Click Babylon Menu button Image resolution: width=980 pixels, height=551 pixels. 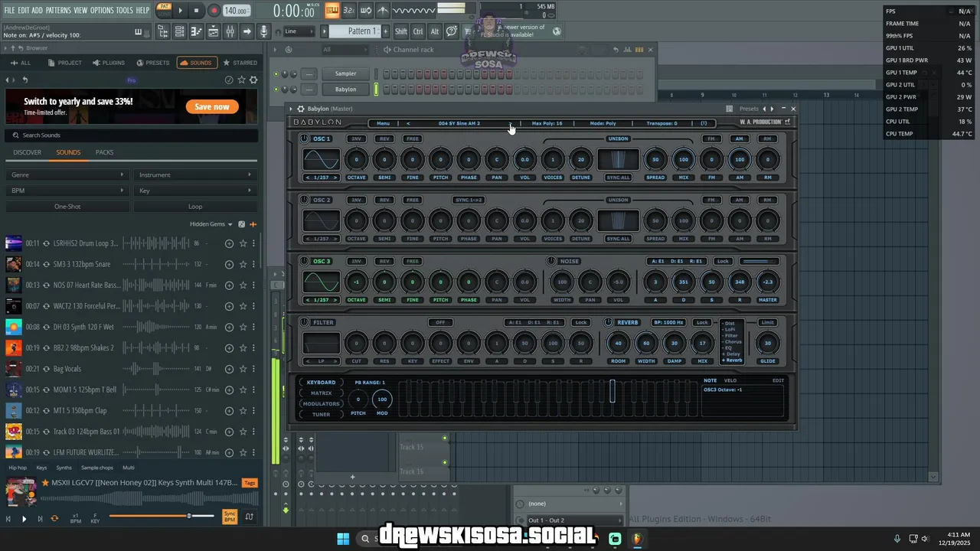click(383, 123)
